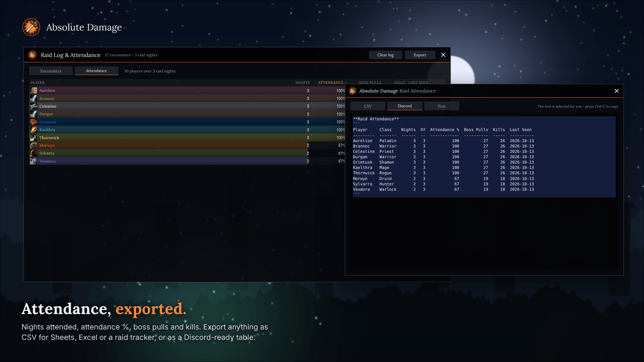The image size is (644, 362).
Task: Close the Raid Log & Attendance window
Action: 443,55
